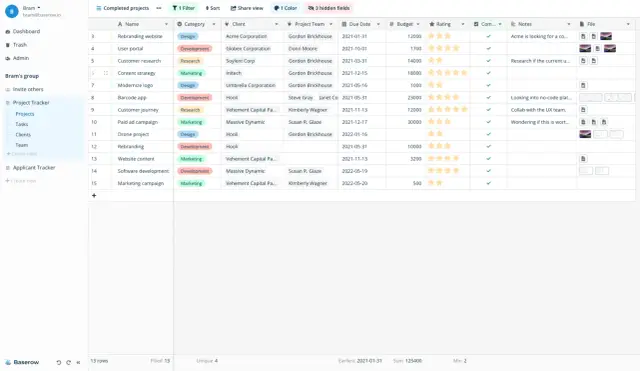Open the Category column dropdown arrow
The height and width of the screenshot is (371, 640).
(x=214, y=24)
